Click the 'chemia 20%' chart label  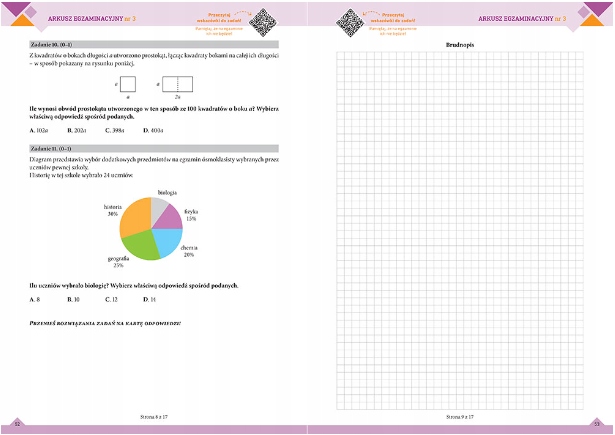click(x=189, y=251)
